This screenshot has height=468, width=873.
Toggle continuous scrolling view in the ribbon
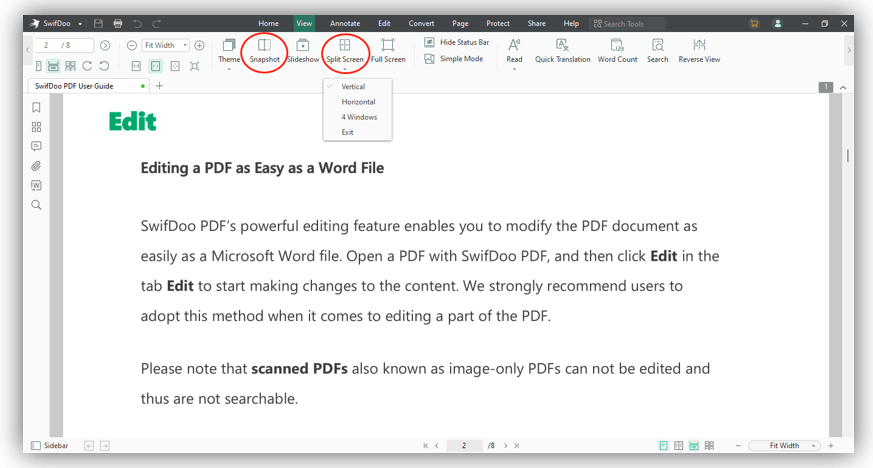pos(53,66)
